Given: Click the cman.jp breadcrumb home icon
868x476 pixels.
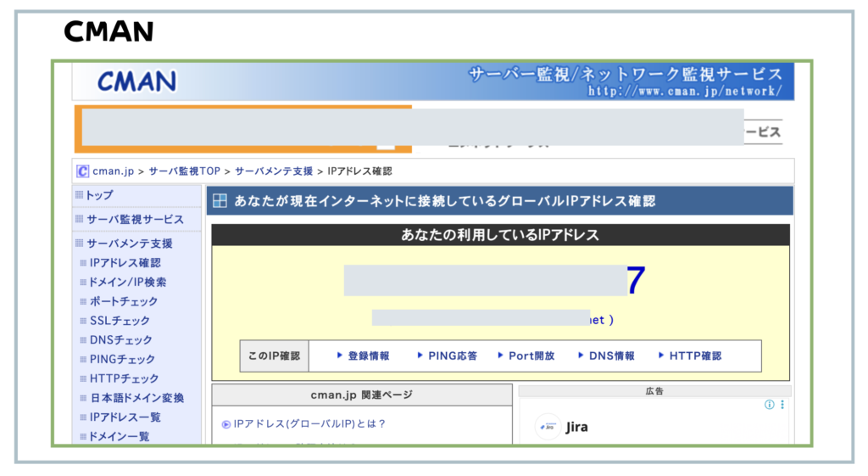Looking at the screenshot, I should coord(82,171).
